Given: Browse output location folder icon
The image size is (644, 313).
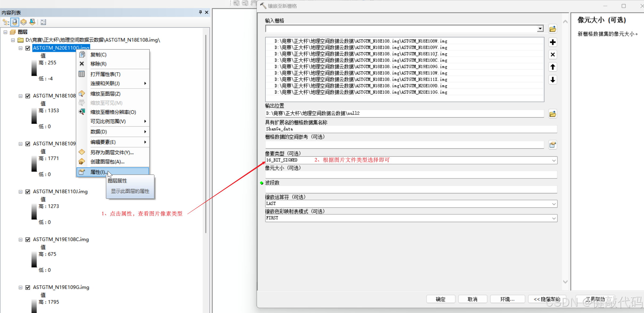Looking at the screenshot, I should click(553, 114).
